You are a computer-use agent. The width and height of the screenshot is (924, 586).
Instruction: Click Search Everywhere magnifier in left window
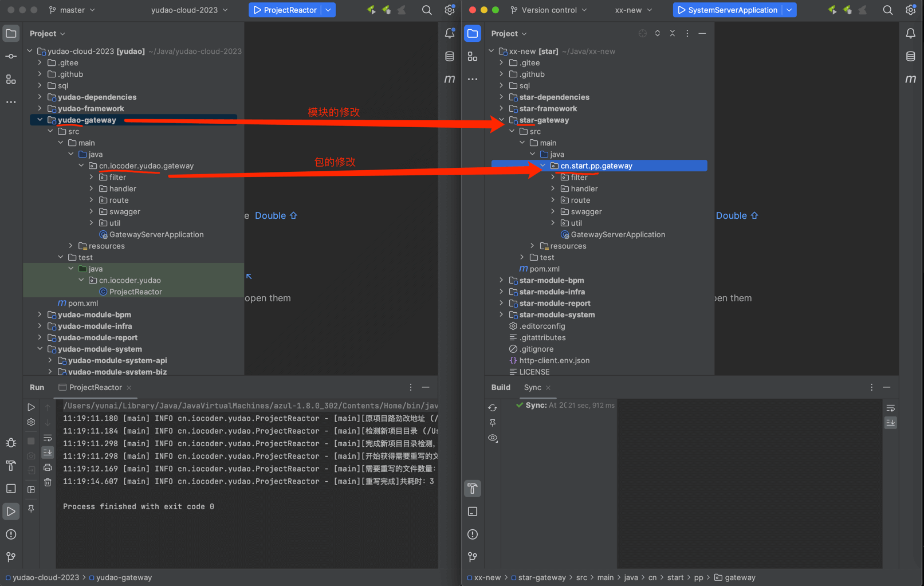coord(427,10)
